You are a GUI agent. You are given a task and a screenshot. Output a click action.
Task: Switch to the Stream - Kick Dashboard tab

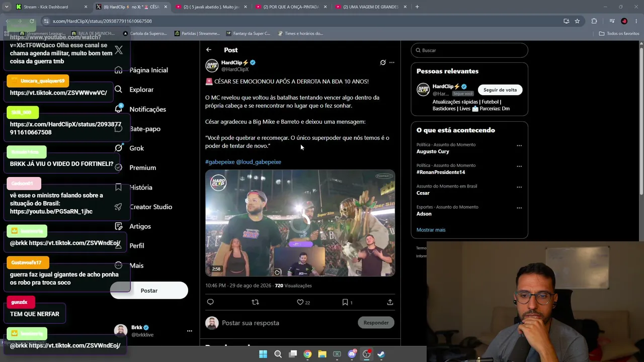tap(51, 7)
